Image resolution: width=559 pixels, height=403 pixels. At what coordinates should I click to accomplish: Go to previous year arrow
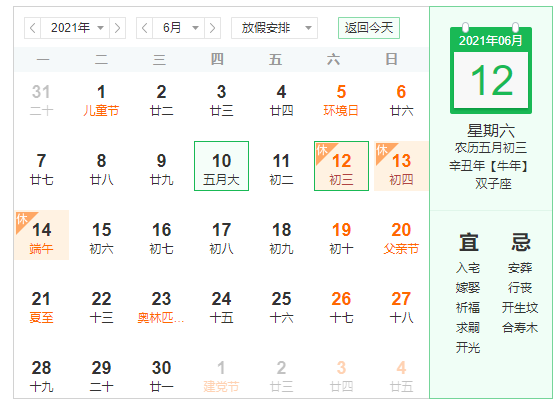point(32,28)
